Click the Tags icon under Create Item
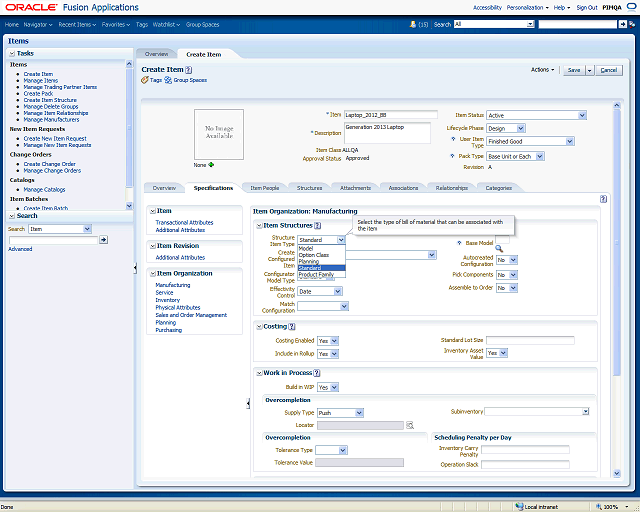This screenshot has width=640, height=512. [145, 79]
